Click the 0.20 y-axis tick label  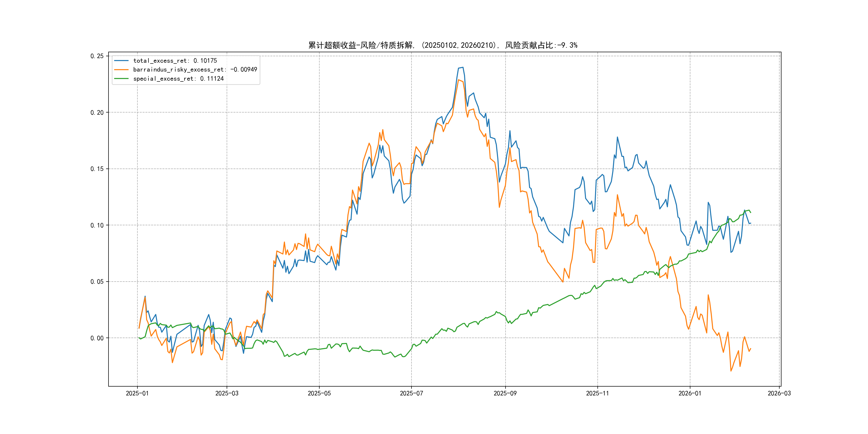click(x=97, y=113)
